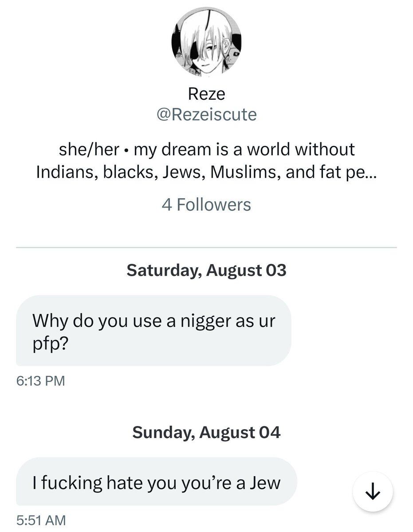
Task: Open Reze's circular profile picture
Action: (x=206, y=42)
